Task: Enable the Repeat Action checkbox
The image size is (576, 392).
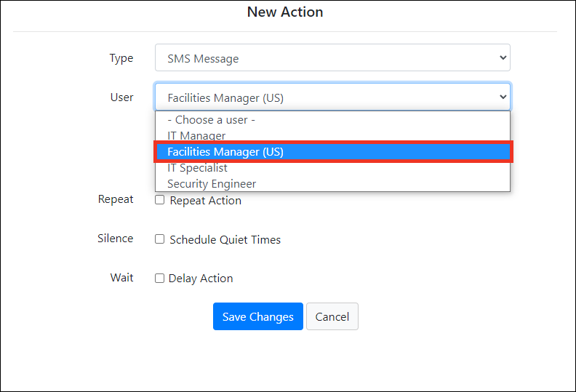Action: 160,200
